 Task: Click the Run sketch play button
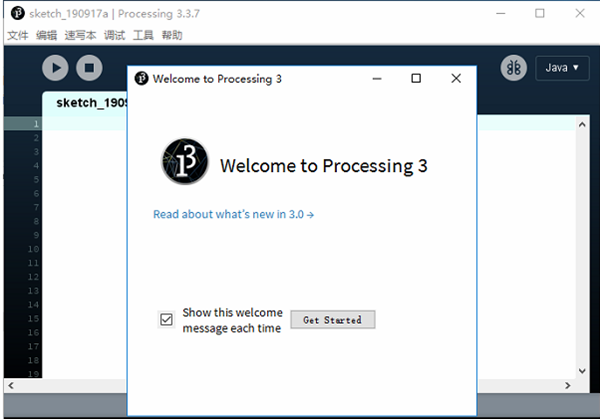(x=55, y=68)
